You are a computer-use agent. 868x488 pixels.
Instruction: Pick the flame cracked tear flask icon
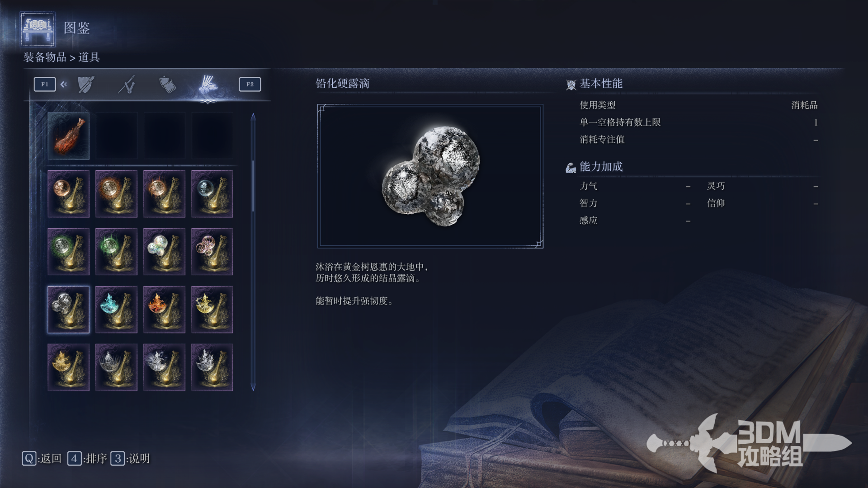click(164, 310)
